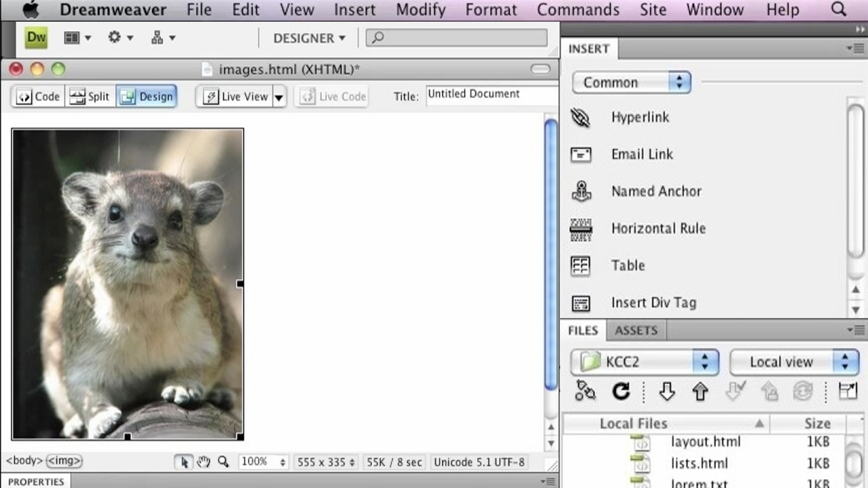868x488 pixels.
Task: Click the Table insert icon
Action: (x=580, y=266)
